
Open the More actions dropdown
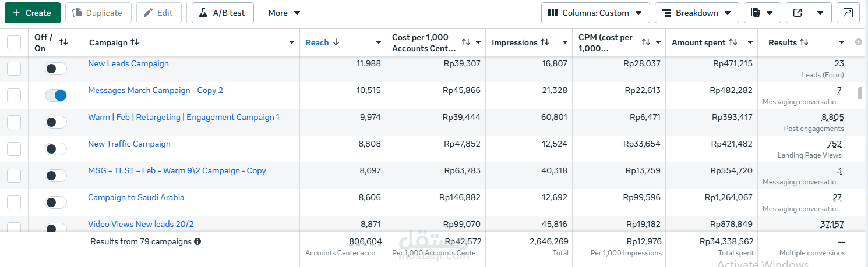coord(284,13)
